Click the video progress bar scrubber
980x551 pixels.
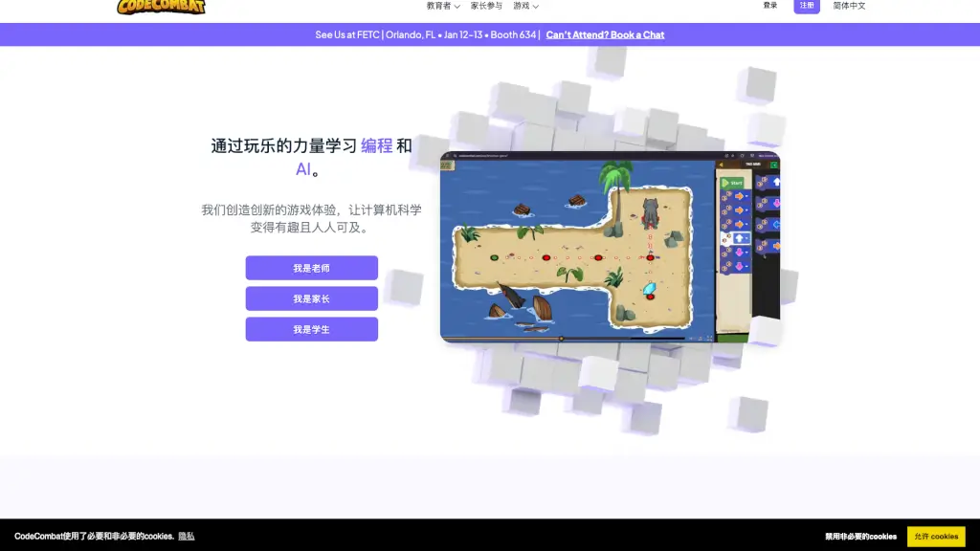(x=561, y=338)
